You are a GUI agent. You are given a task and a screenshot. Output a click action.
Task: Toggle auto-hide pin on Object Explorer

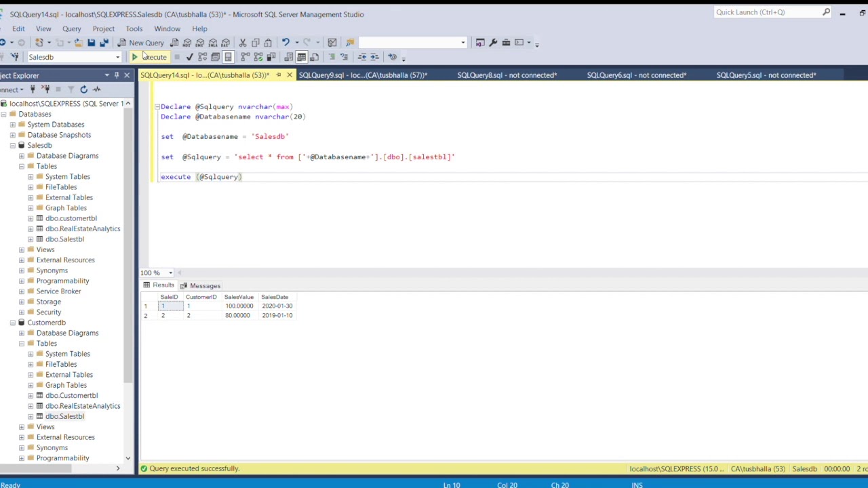117,75
